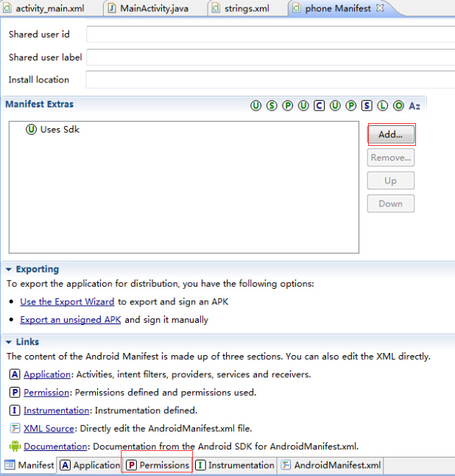Viewport: 455px width, 476px height.
Task: Click the L circle filter icon
Action: coord(383,105)
